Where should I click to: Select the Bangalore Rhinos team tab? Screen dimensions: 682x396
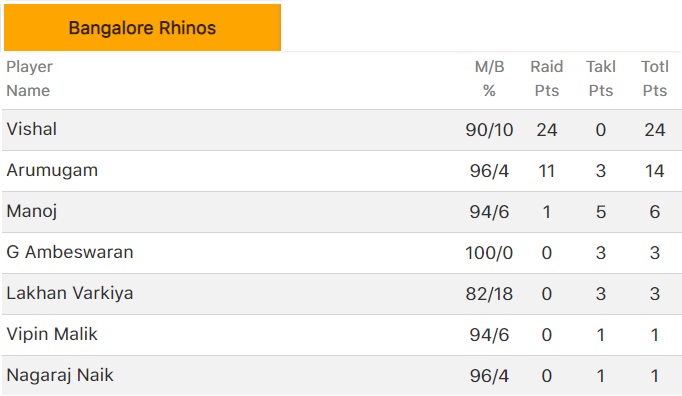click(142, 27)
